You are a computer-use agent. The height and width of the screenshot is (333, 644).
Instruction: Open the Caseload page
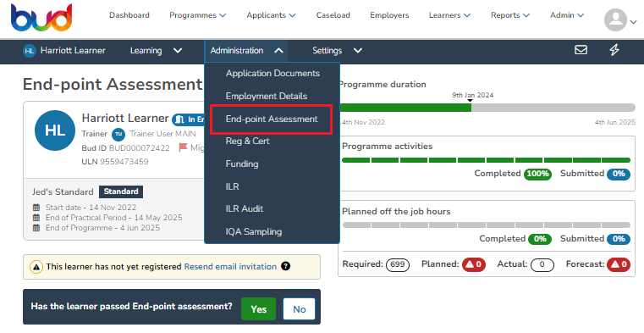[x=333, y=15]
